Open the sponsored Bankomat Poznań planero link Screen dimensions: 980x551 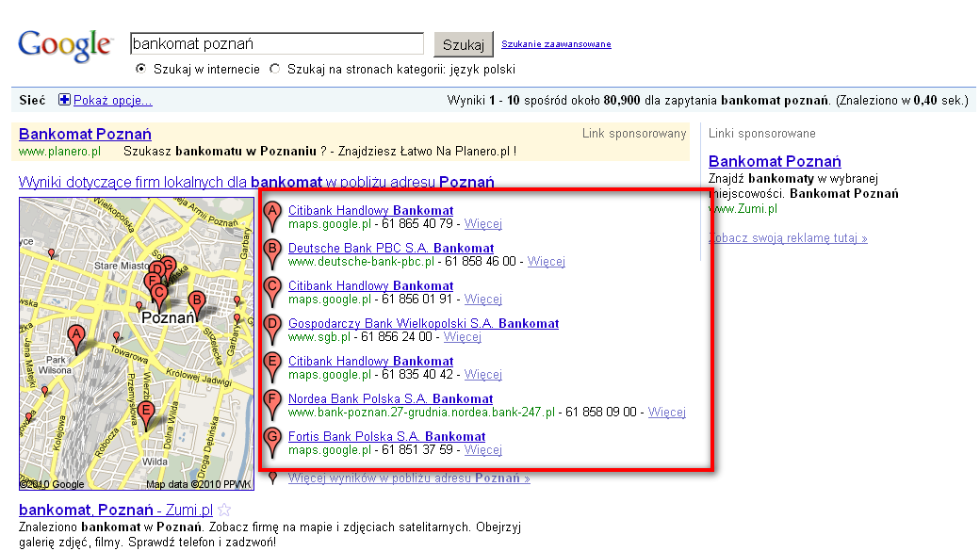point(85,134)
